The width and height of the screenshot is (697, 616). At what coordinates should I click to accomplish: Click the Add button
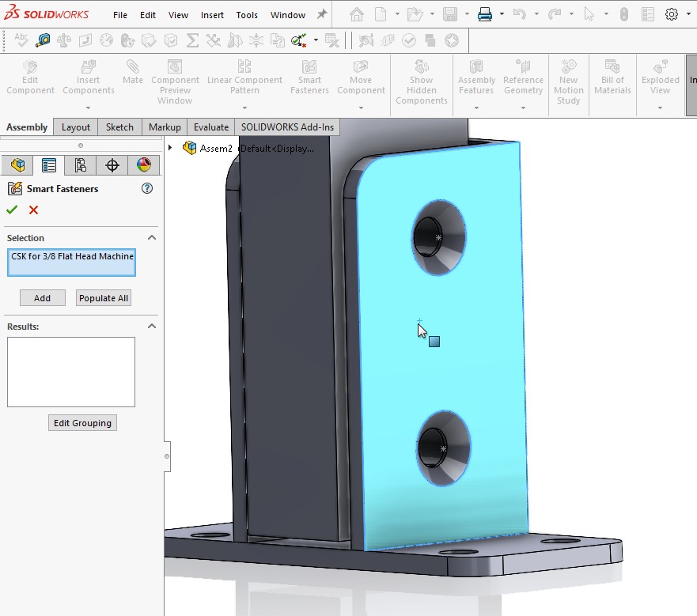pyautogui.click(x=42, y=298)
